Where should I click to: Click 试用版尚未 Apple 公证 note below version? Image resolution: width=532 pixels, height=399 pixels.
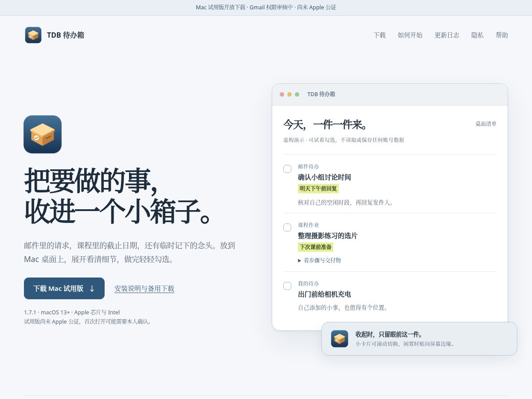coord(89,322)
